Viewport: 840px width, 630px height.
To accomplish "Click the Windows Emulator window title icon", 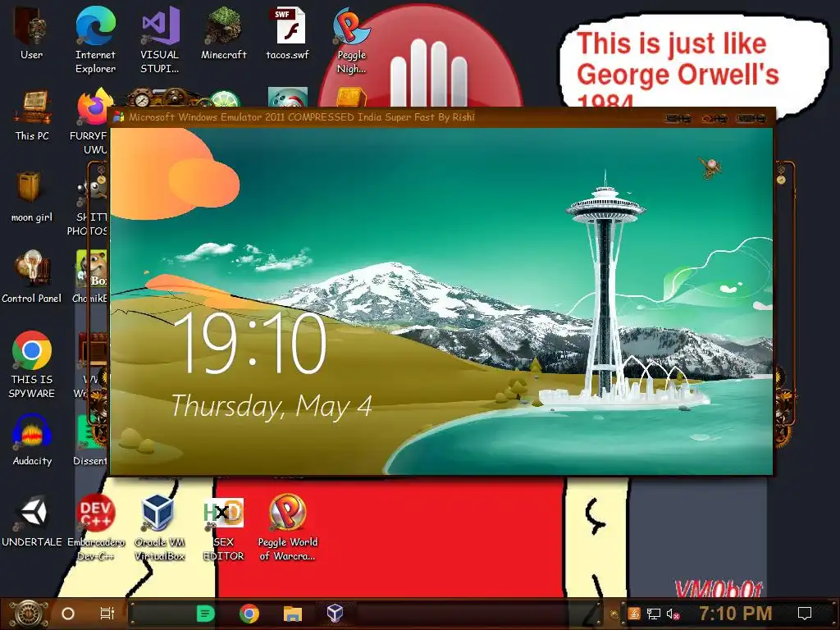I will (x=118, y=116).
